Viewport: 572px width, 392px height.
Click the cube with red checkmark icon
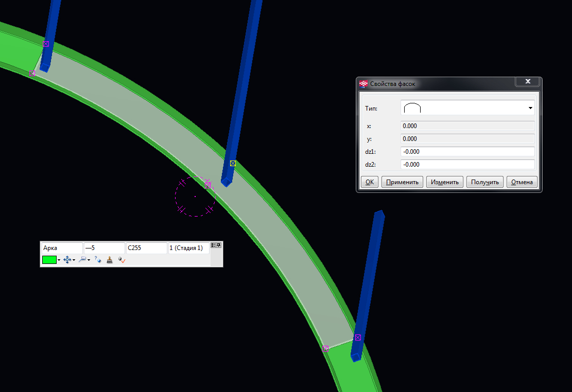click(122, 260)
